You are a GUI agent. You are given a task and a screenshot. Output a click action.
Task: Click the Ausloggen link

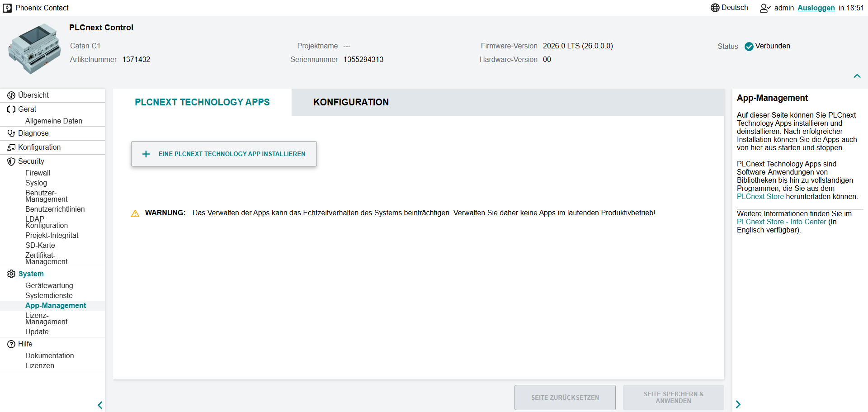[816, 8]
